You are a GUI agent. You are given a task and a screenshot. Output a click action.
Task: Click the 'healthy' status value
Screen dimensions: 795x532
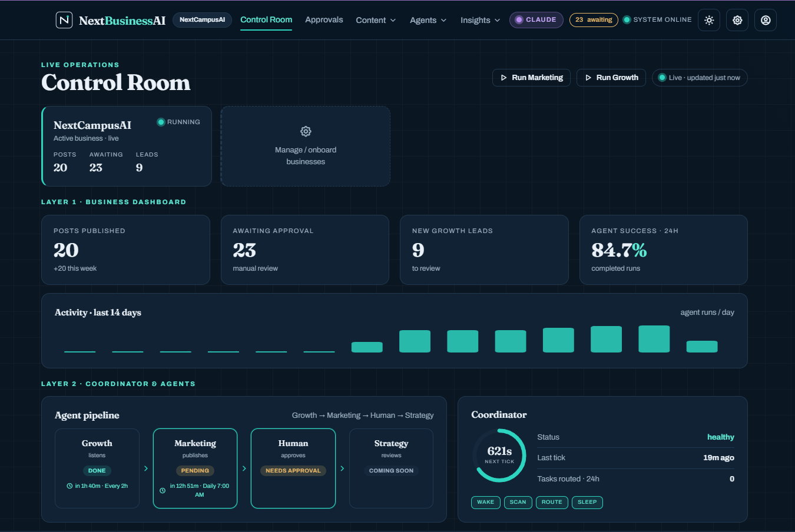721,437
